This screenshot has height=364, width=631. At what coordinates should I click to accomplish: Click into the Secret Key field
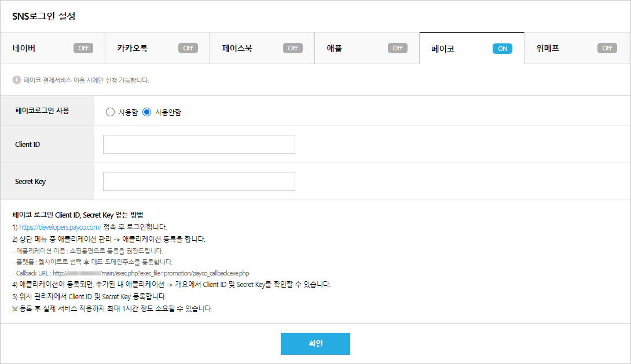(199, 182)
